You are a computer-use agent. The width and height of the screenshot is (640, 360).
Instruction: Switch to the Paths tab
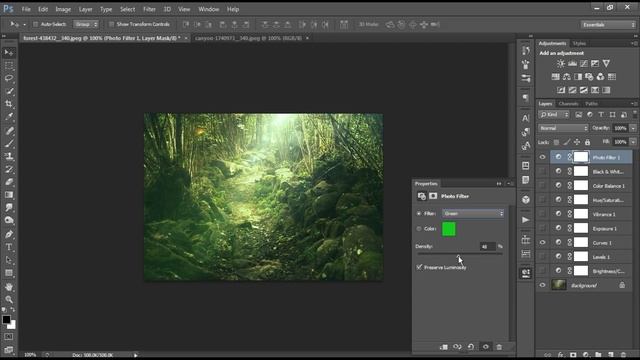point(591,104)
